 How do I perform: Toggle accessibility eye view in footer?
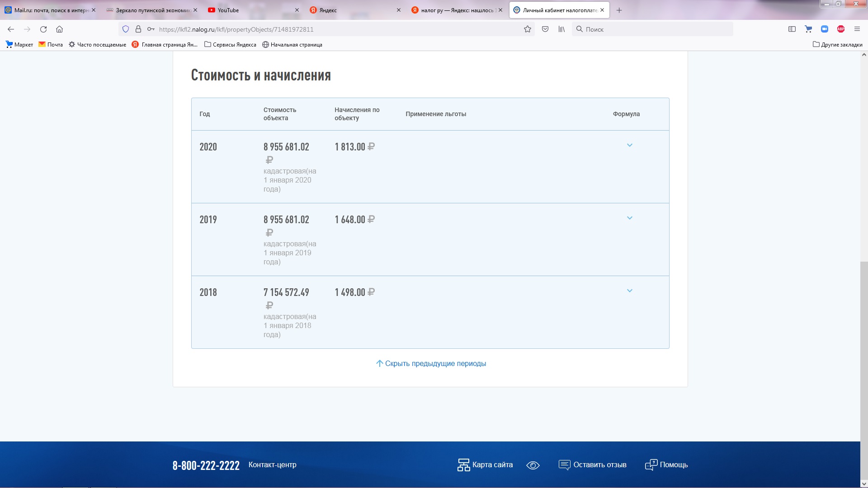tap(533, 465)
